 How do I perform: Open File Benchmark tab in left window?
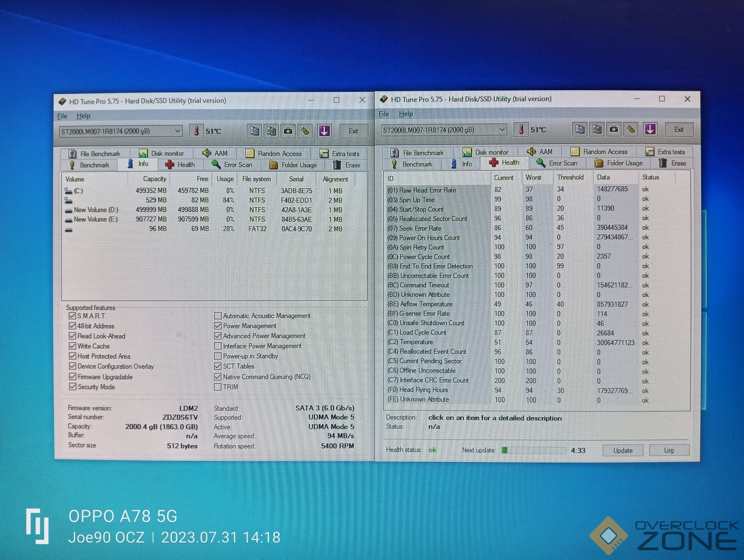click(x=94, y=154)
